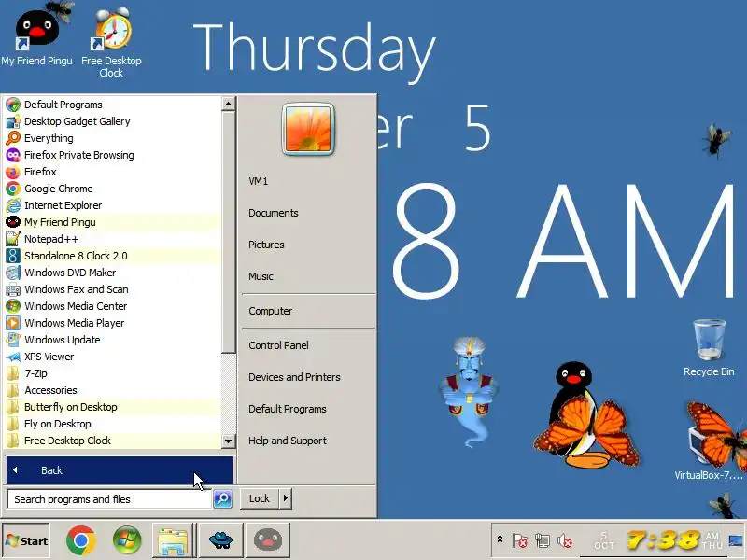
Task: Click the Chrome icon on the taskbar
Action: coord(81,540)
